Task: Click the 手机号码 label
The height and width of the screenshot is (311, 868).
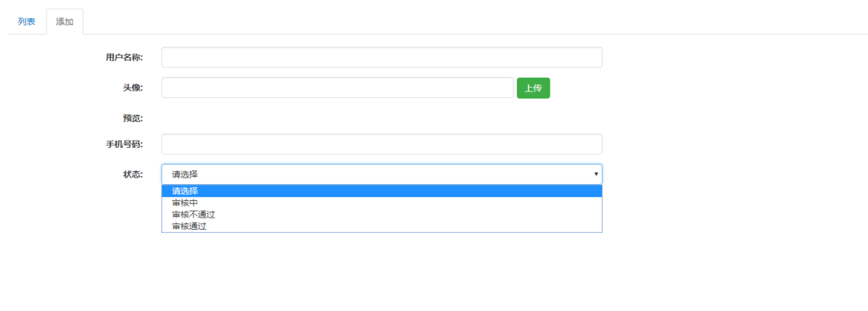Action: (x=125, y=144)
